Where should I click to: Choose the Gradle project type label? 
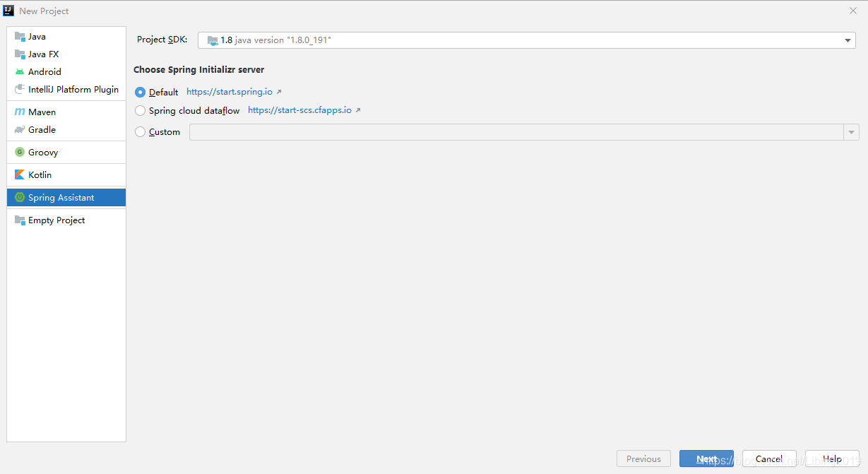42,130
